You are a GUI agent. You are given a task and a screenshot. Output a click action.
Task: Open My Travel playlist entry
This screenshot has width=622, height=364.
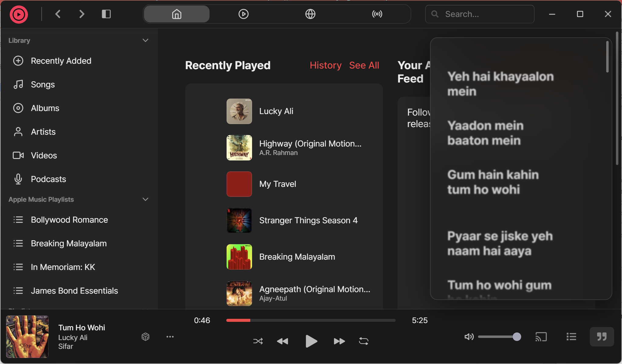(x=278, y=184)
